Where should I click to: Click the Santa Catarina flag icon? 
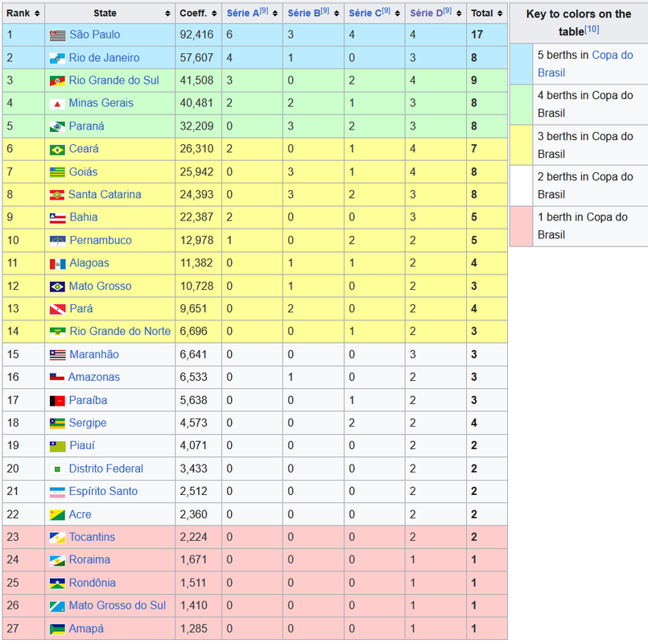[57, 195]
